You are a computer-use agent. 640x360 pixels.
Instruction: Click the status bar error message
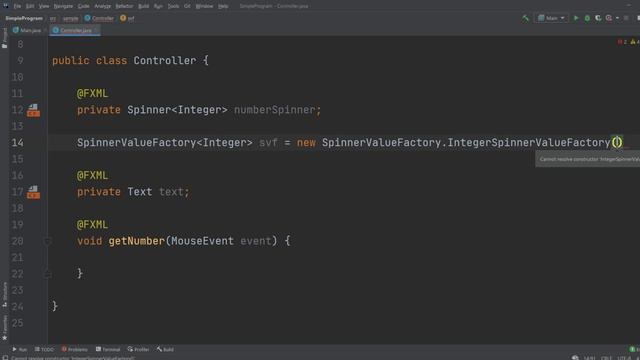[73, 358]
